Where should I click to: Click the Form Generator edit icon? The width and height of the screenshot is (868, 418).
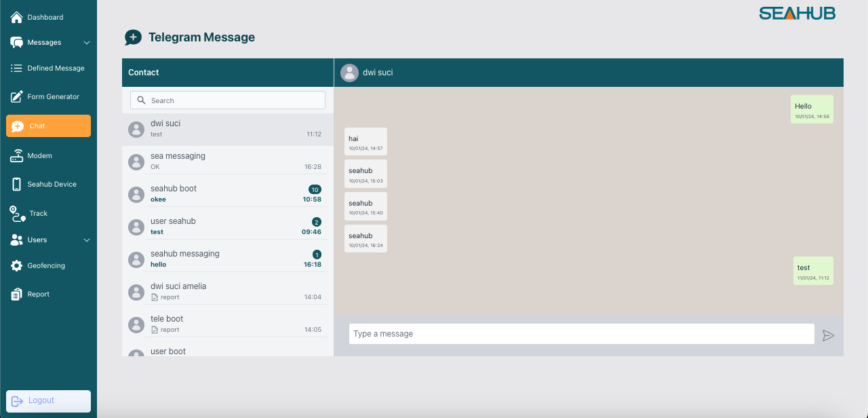click(x=17, y=97)
